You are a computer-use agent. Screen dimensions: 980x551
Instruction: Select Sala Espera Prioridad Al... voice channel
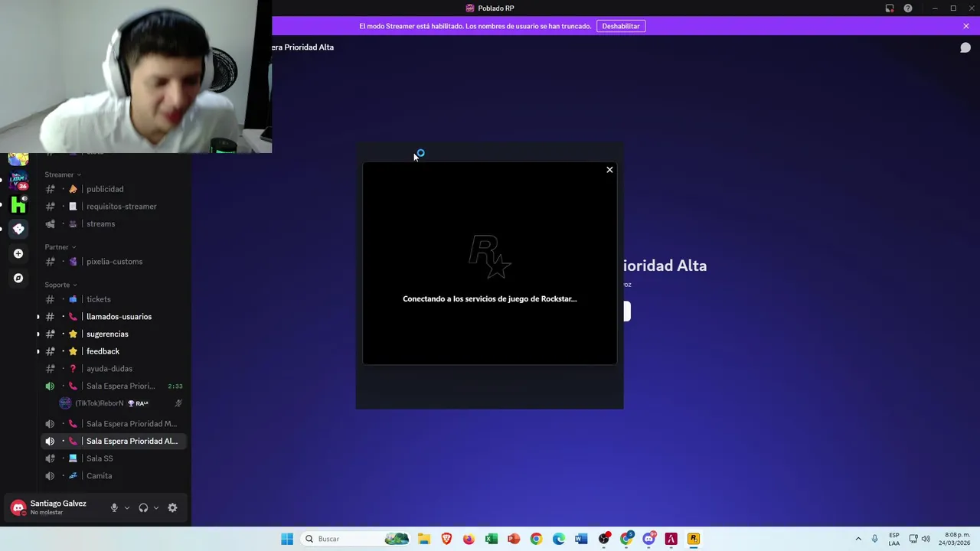click(x=115, y=442)
